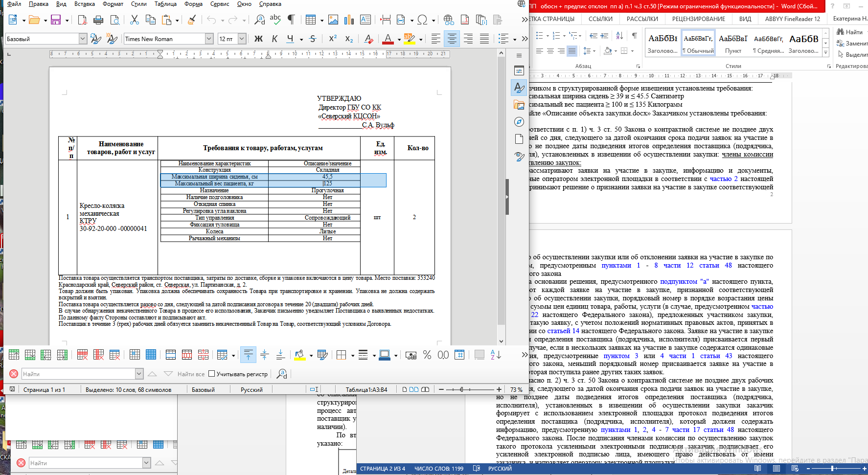This screenshot has width=868, height=475.
Task: Adjust the Writer zoom slider
Action: (461, 389)
